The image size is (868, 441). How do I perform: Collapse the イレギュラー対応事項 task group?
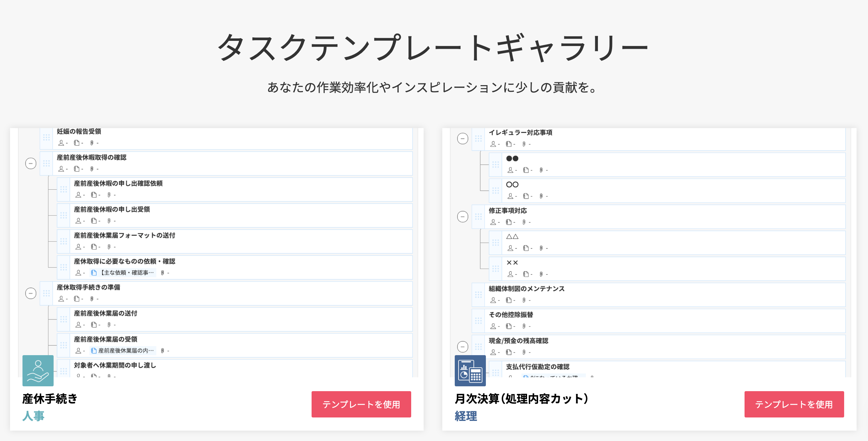[463, 138]
